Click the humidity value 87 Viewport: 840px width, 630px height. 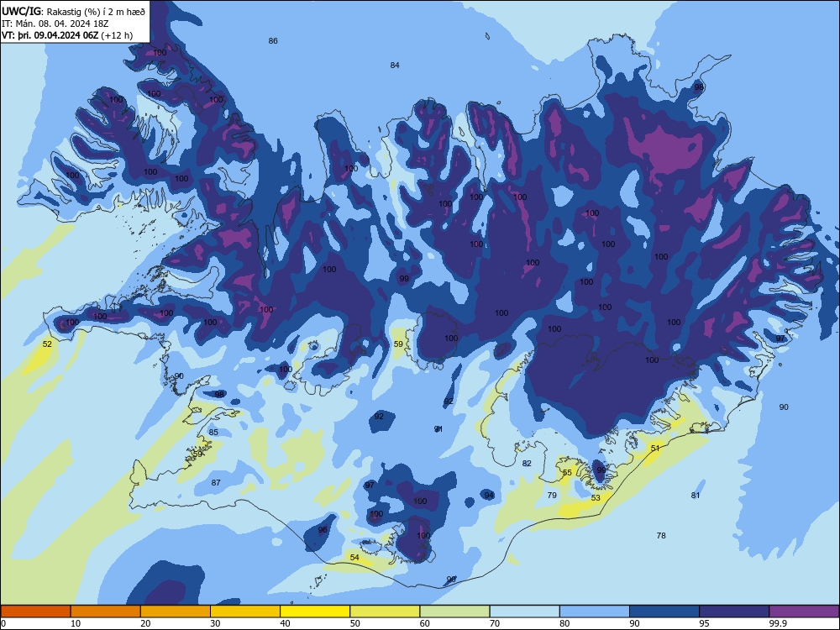(x=216, y=483)
